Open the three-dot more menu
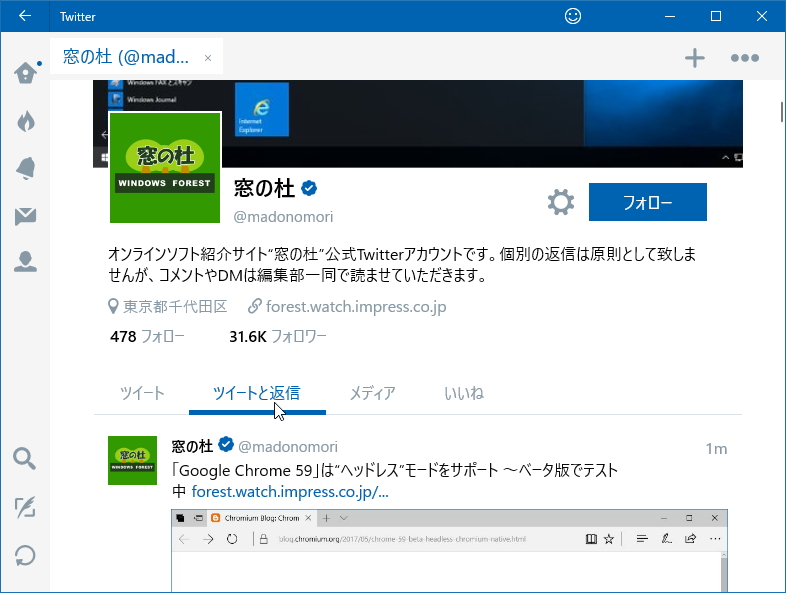The image size is (786, 593). tap(745, 58)
